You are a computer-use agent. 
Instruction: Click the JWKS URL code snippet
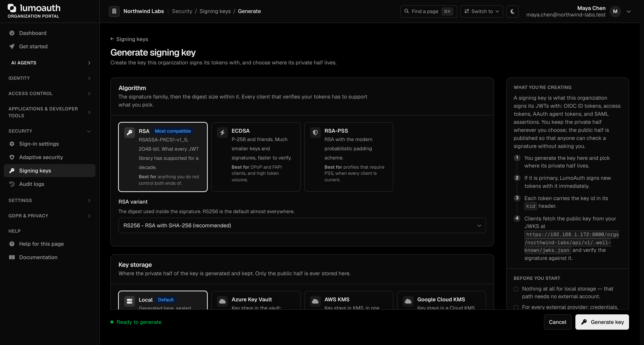tap(572, 242)
